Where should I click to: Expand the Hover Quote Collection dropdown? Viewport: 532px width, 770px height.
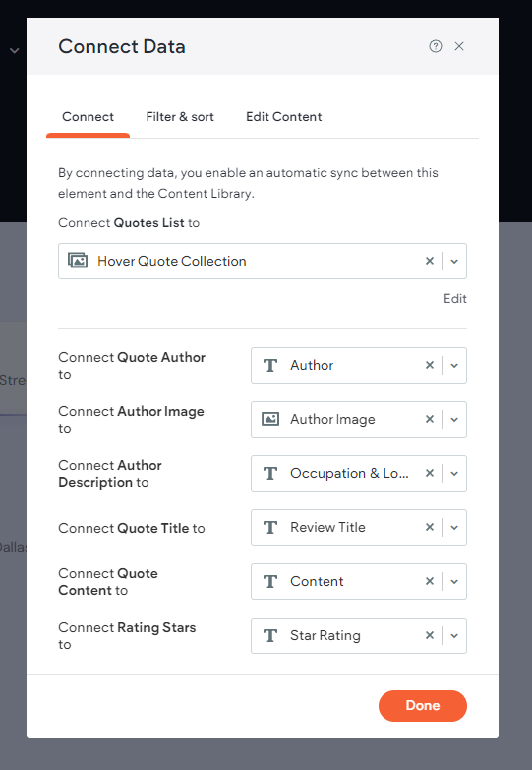click(454, 262)
